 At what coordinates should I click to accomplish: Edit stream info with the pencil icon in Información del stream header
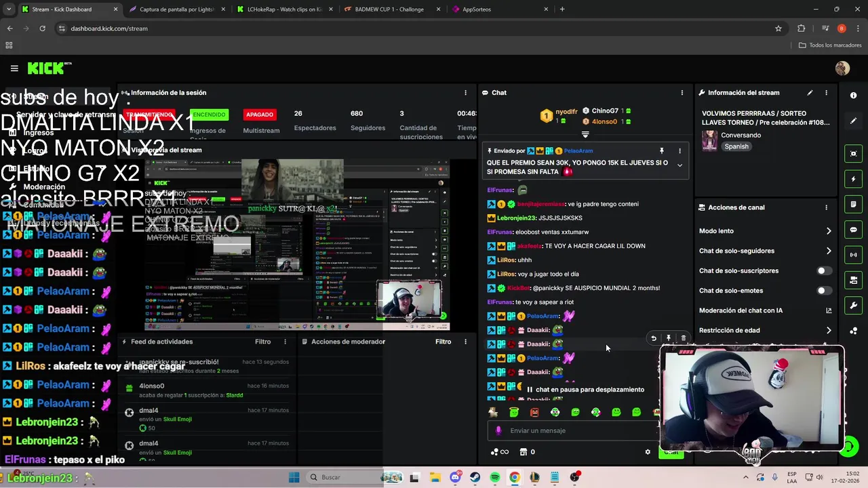click(x=810, y=93)
